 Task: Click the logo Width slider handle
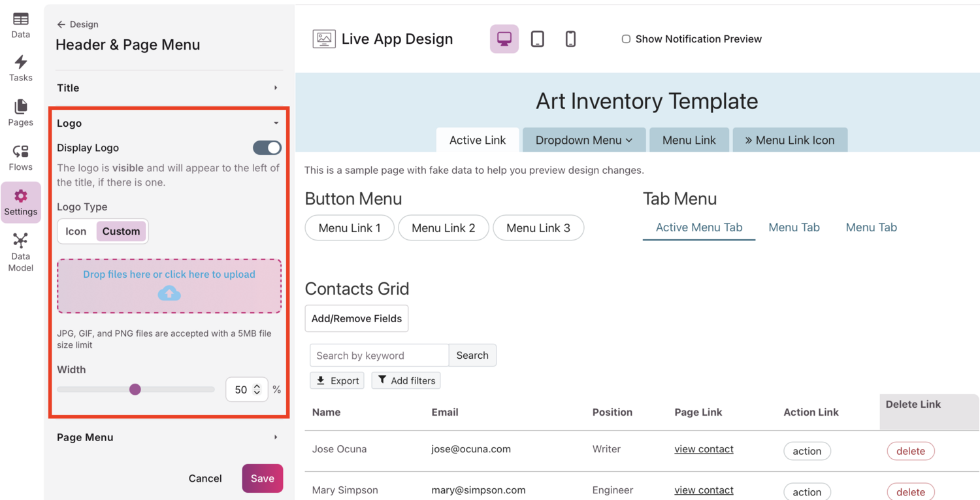click(135, 390)
